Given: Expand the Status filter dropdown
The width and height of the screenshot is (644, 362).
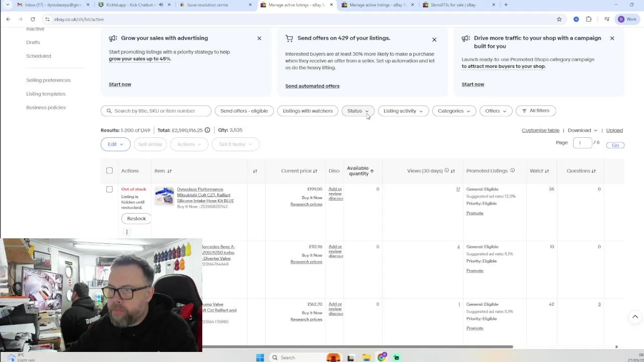Looking at the screenshot, I should [x=358, y=111].
